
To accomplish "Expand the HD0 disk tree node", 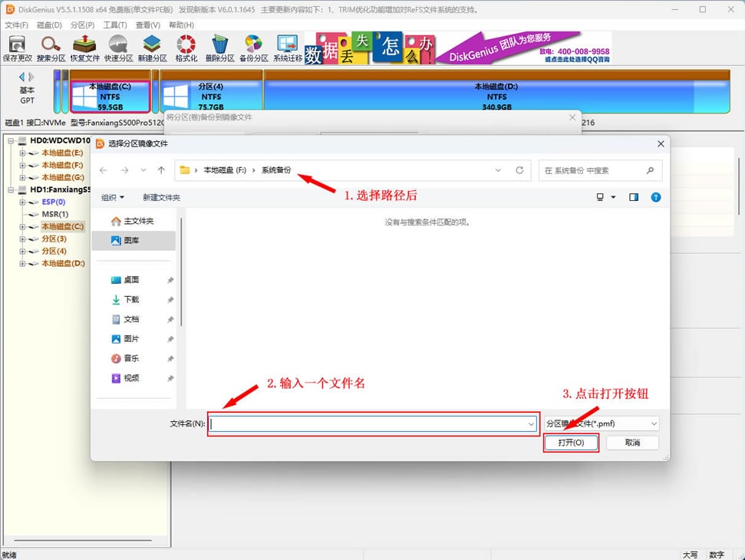I will point(12,141).
